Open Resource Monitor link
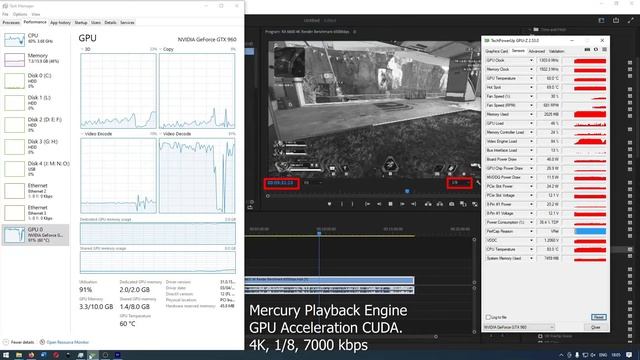Screen dimensions: 640x360 coord(64,342)
